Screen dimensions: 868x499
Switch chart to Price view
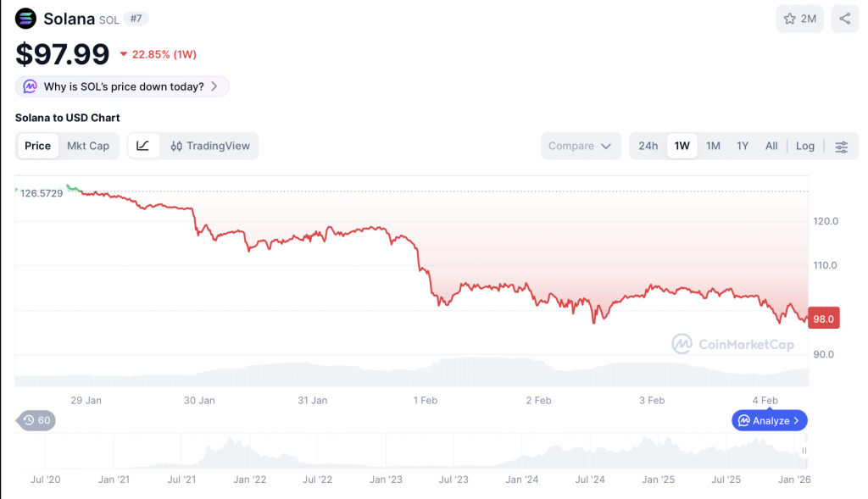coord(37,146)
